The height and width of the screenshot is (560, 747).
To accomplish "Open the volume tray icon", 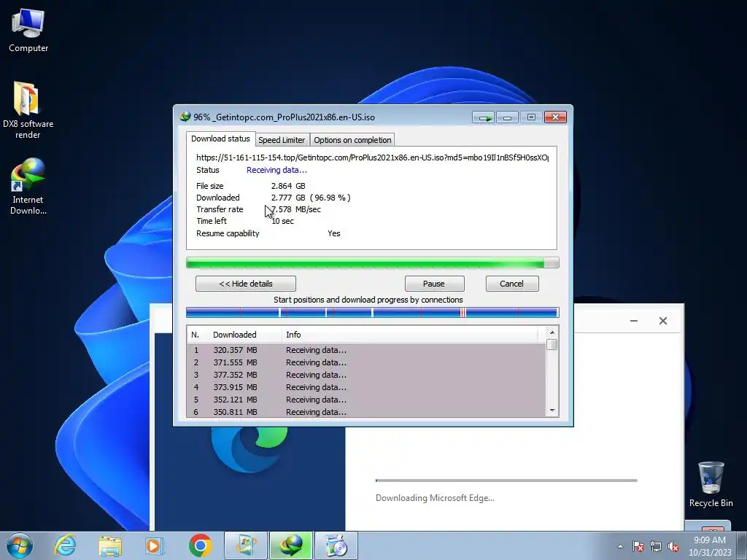I will click(x=673, y=546).
